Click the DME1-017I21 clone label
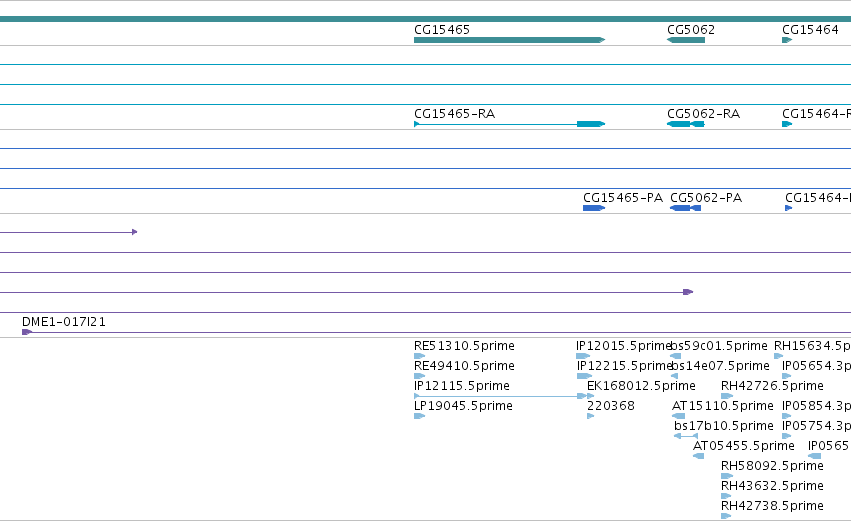This screenshot has height=521, width=851. point(64,322)
